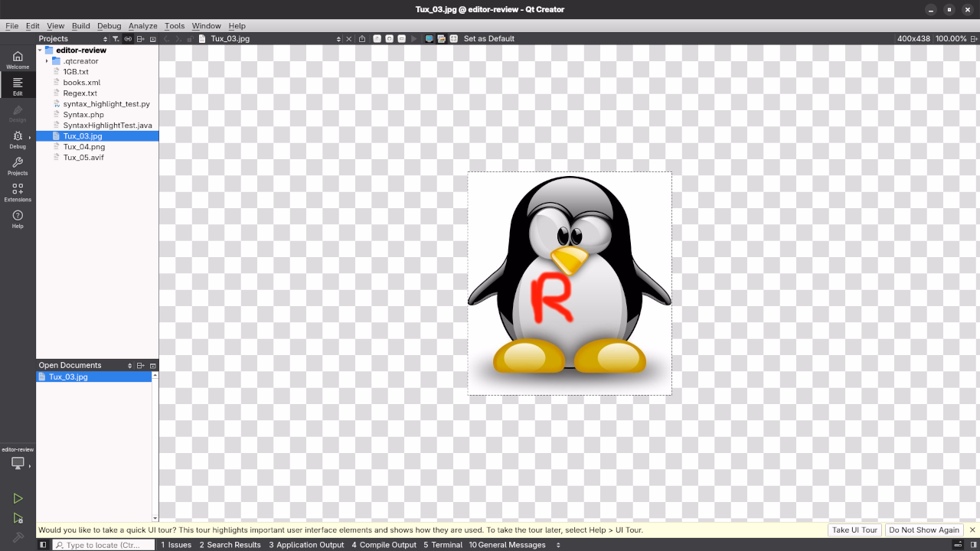Open the Tools menu
The height and width of the screenshot is (551, 980).
click(175, 26)
